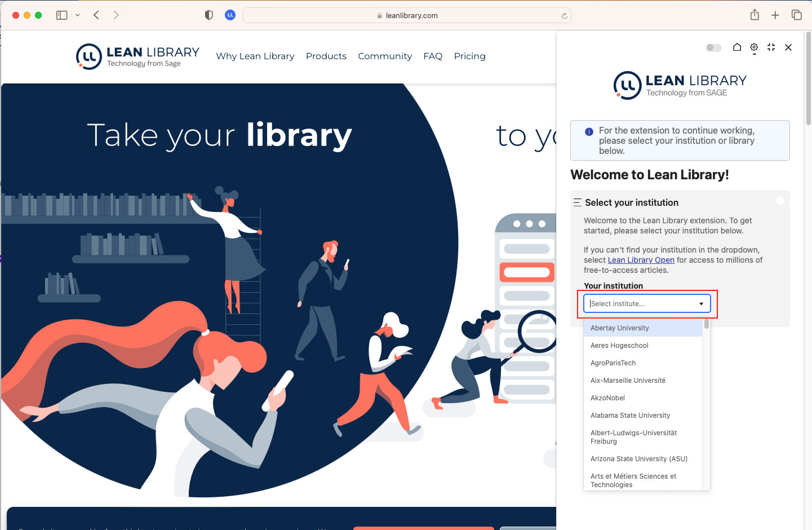812x530 pixels.
Task: Click the Lean Library extension toolbar icon
Action: 230,15
